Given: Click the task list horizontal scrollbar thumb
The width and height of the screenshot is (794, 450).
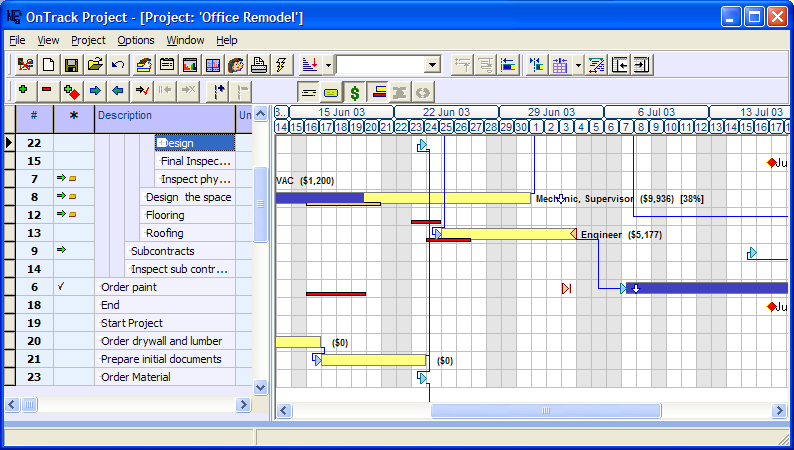Looking at the screenshot, I should pos(29,404).
